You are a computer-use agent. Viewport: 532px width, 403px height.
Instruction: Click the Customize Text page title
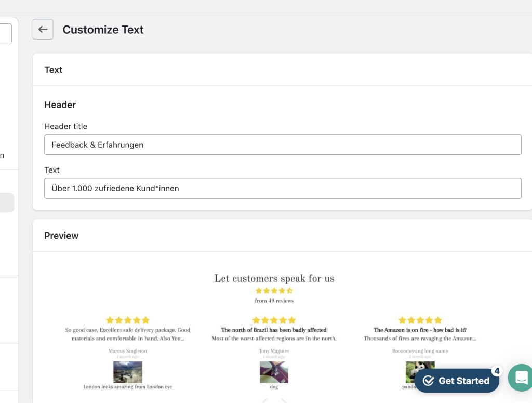pyautogui.click(x=103, y=30)
